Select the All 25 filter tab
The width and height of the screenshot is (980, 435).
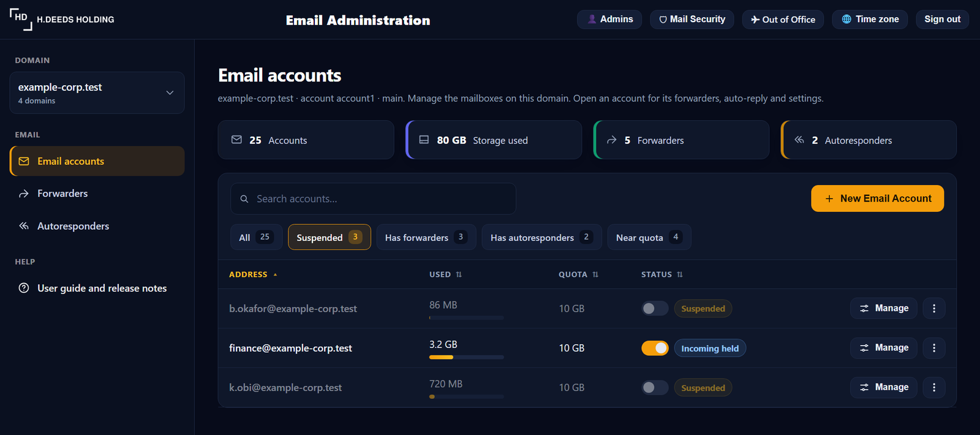(256, 237)
